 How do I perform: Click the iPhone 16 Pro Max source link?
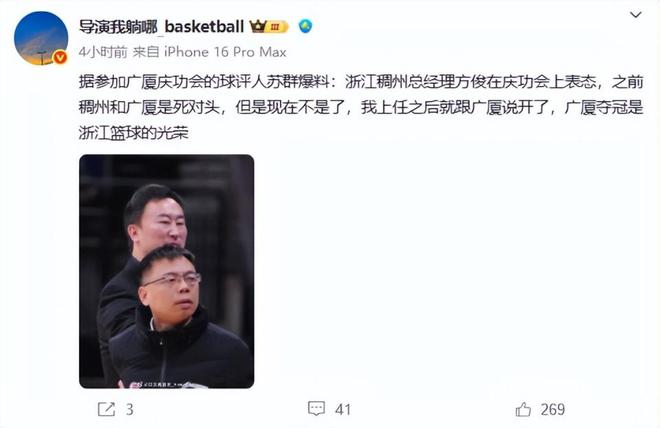[x=225, y=52]
